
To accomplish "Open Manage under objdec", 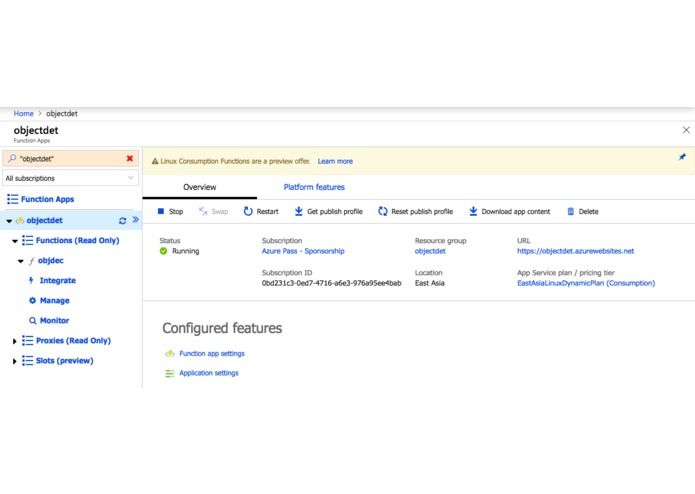I will (55, 300).
